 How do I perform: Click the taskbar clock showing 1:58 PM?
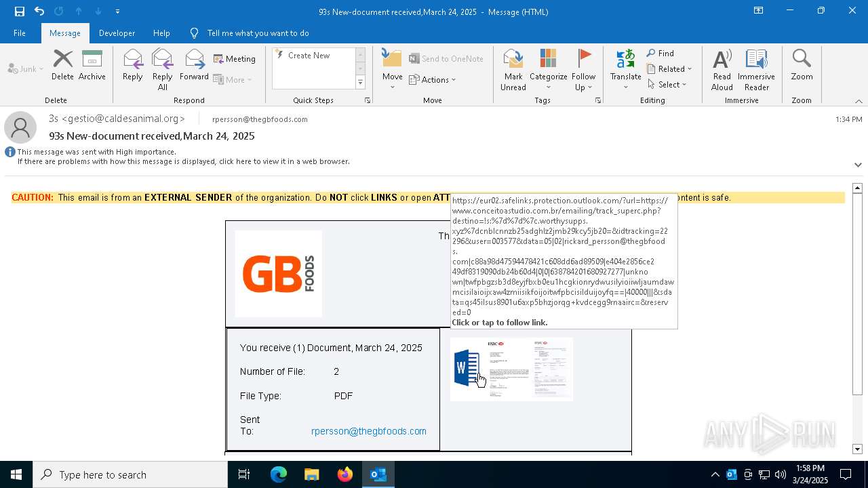[810, 474]
